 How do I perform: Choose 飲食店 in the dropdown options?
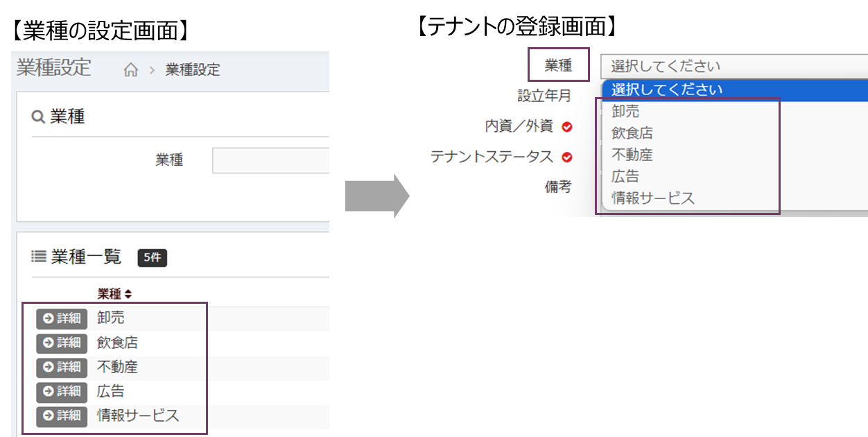[632, 133]
